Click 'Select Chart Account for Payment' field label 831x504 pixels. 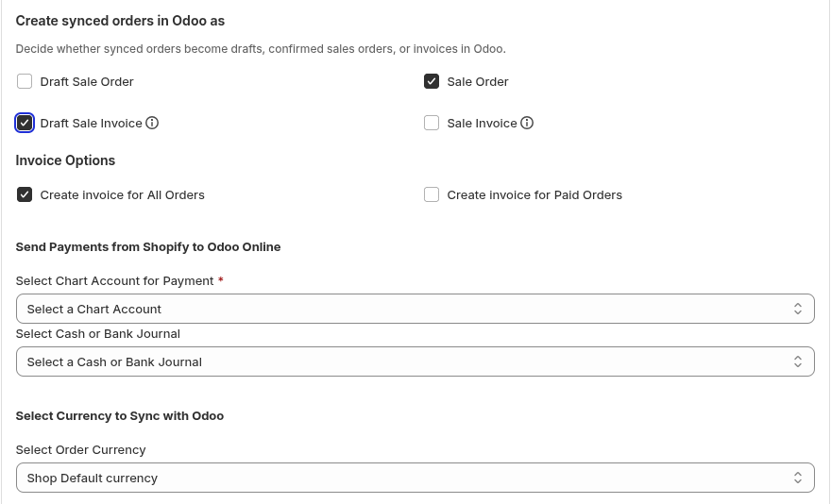[x=114, y=280]
